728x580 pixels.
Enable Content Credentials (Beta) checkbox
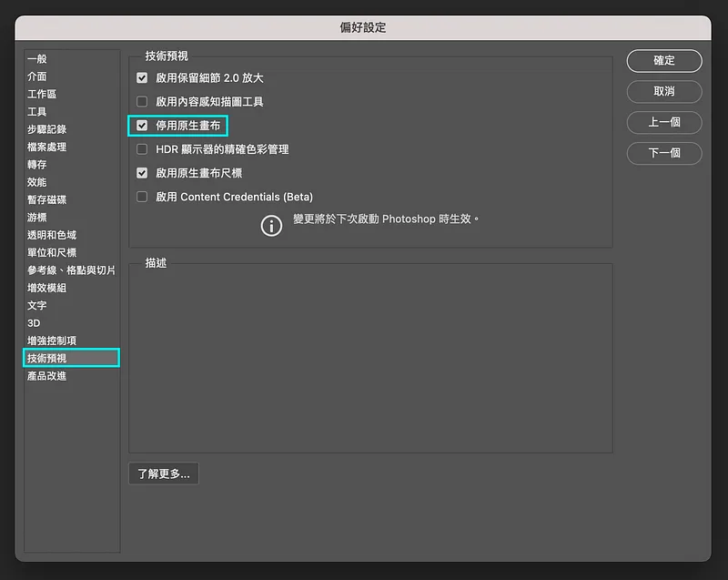click(x=142, y=197)
